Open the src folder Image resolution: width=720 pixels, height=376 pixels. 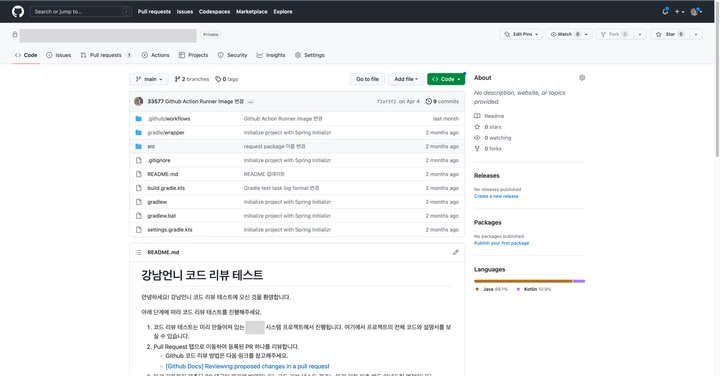tap(151, 146)
